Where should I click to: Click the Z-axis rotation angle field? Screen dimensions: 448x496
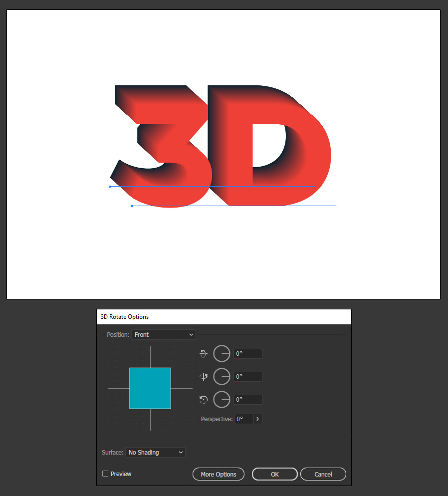(x=248, y=400)
